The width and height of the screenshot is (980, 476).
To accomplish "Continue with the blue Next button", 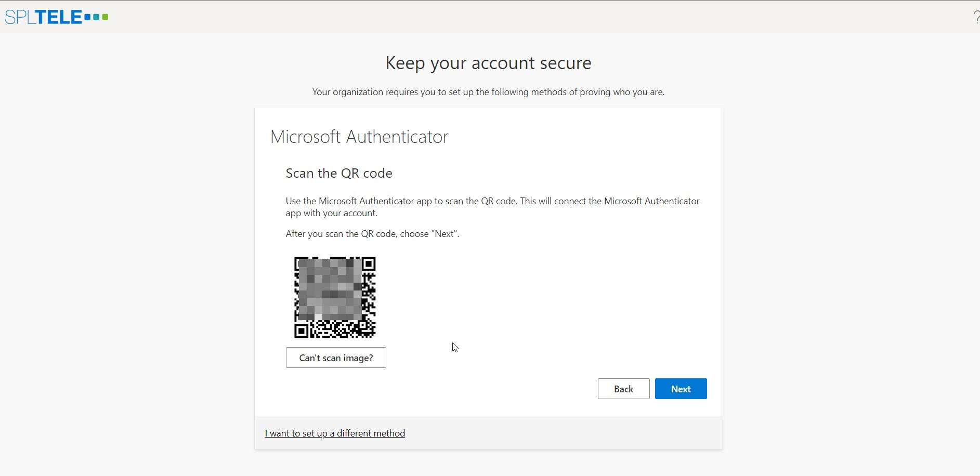I will click(681, 389).
